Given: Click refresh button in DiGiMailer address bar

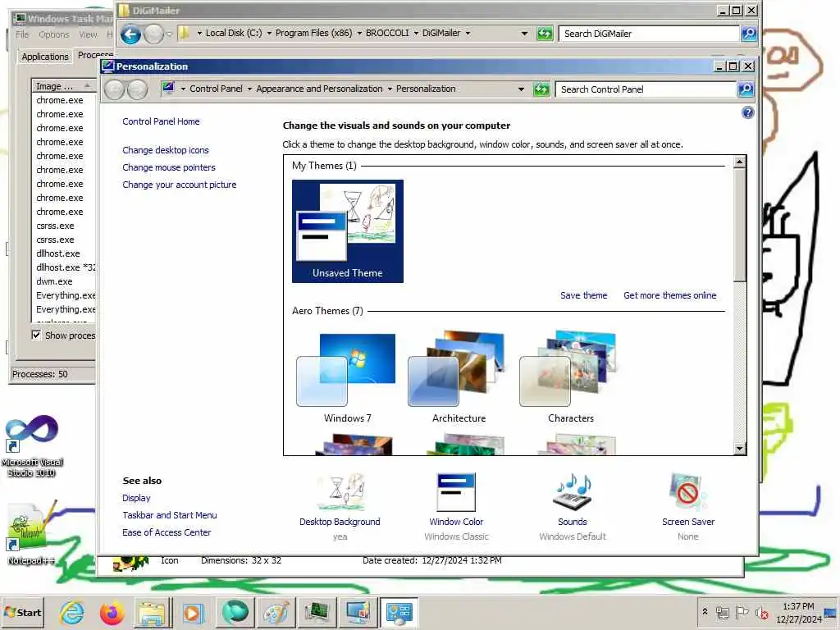Looking at the screenshot, I should pyautogui.click(x=545, y=33).
